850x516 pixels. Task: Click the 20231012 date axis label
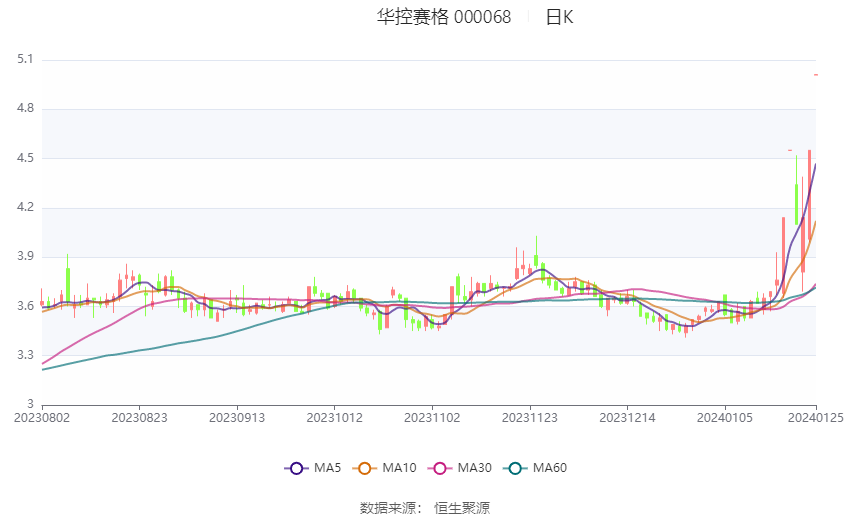334,418
